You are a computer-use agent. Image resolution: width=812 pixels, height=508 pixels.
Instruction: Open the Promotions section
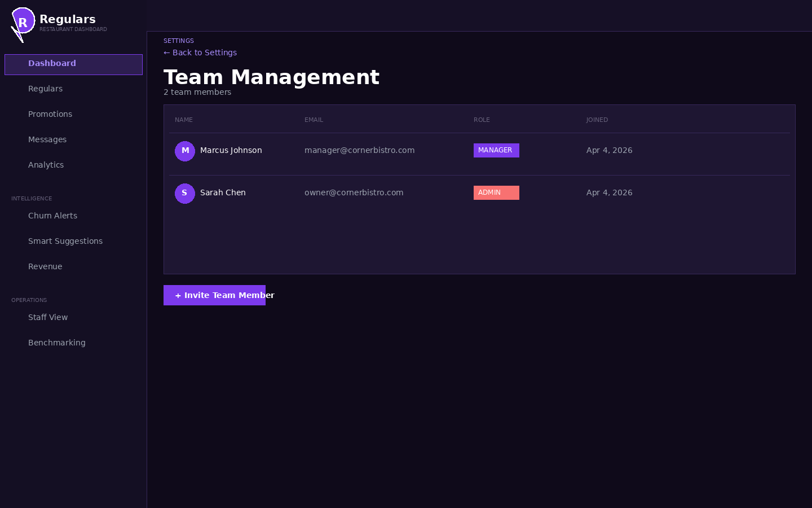coord(50,114)
